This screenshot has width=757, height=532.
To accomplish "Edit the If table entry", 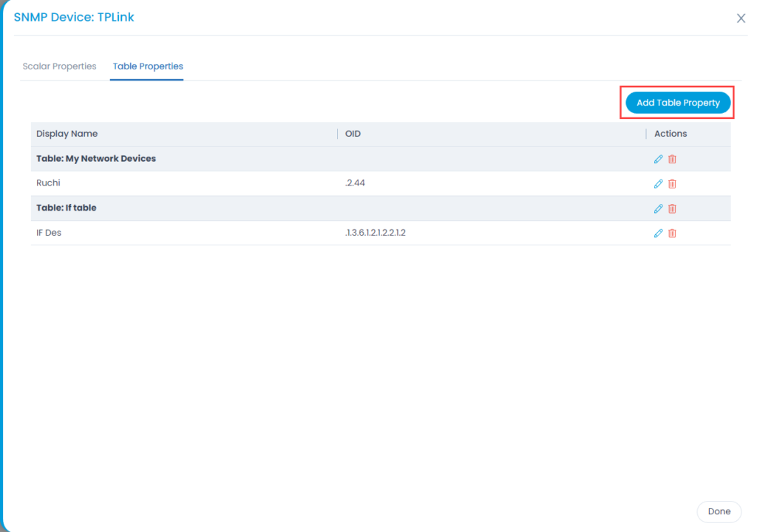I will (658, 208).
